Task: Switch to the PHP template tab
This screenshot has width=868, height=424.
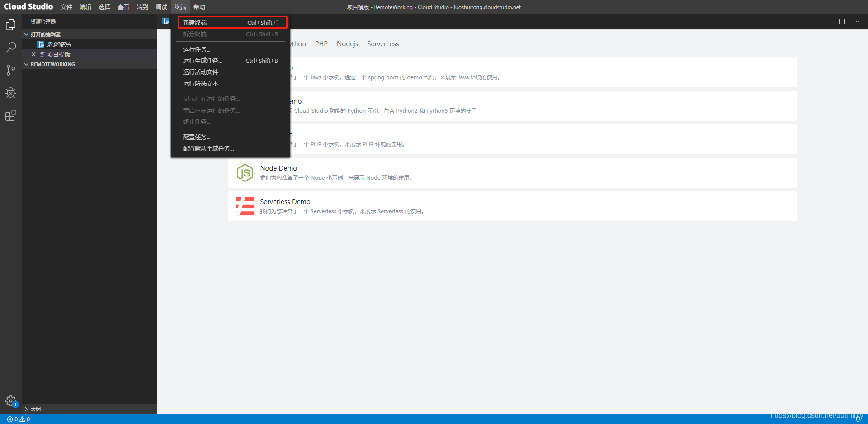Action: [x=321, y=44]
